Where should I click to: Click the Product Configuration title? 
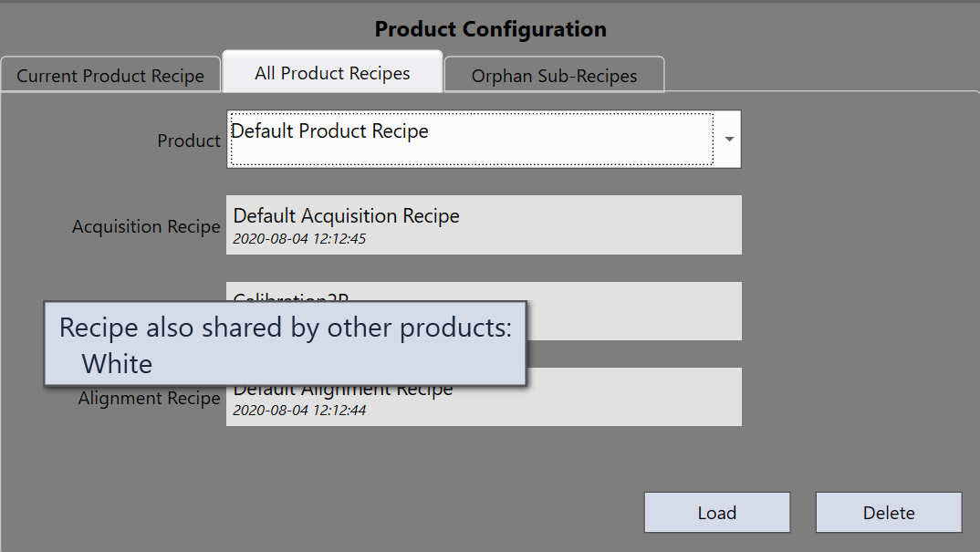pos(490,29)
